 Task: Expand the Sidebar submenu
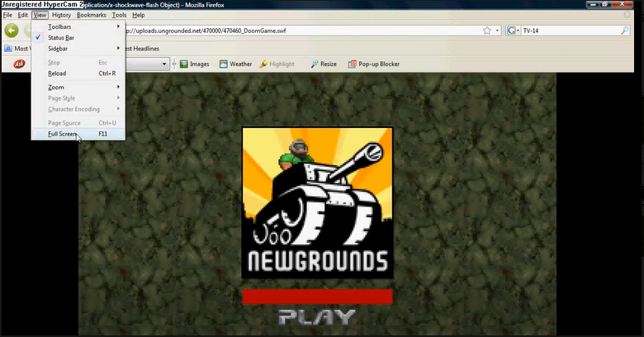click(x=78, y=49)
